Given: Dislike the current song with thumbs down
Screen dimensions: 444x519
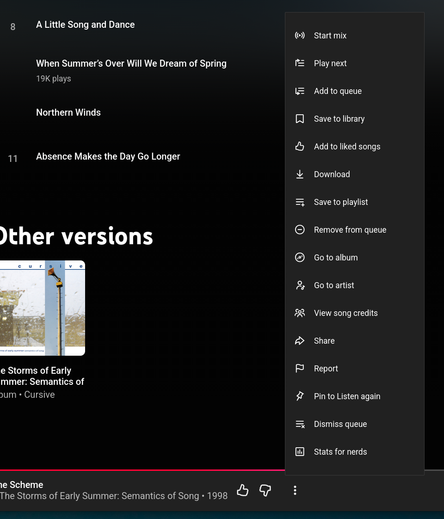Looking at the screenshot, I should 265,490.
